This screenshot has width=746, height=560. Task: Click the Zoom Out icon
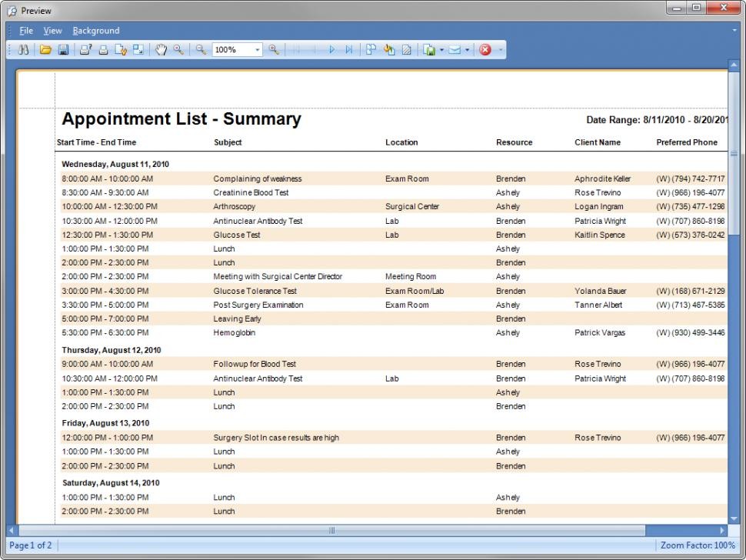[201, 49]
